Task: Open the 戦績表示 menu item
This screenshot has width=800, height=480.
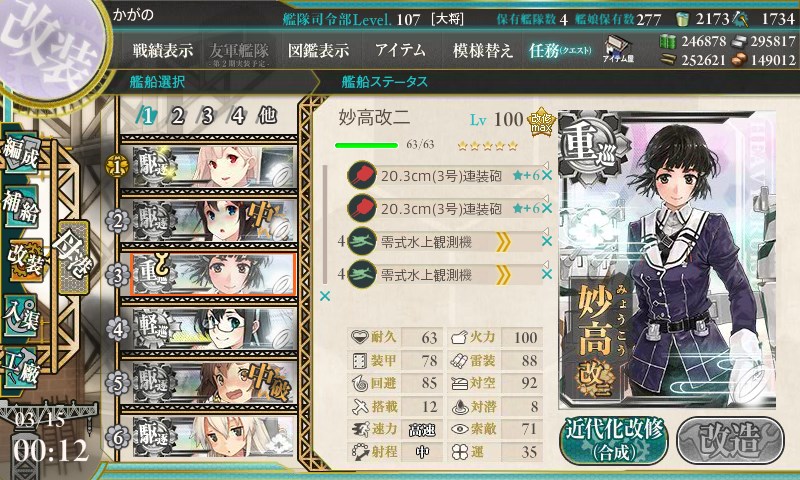Action: (x=162, y=50)
